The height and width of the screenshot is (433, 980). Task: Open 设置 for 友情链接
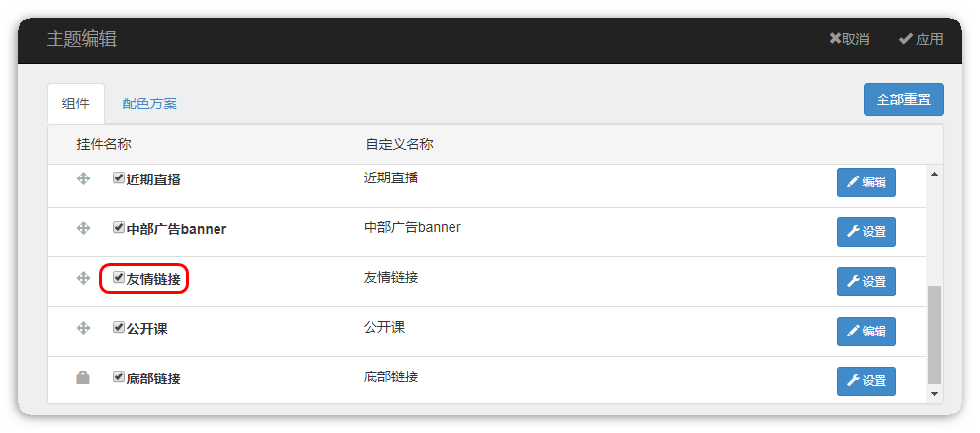(866, 282)
